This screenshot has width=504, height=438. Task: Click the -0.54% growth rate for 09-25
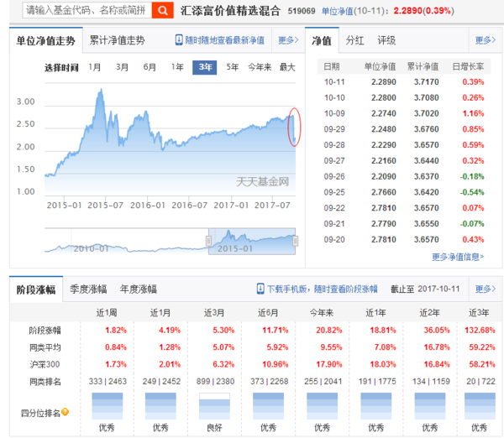[472, 192]
